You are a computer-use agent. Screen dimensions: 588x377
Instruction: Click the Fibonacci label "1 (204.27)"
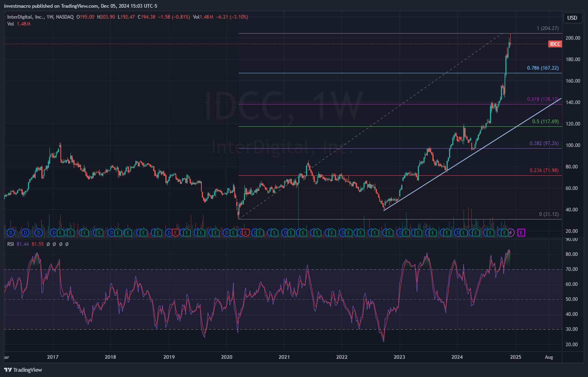pyautogui.click(x=547, y=28)
